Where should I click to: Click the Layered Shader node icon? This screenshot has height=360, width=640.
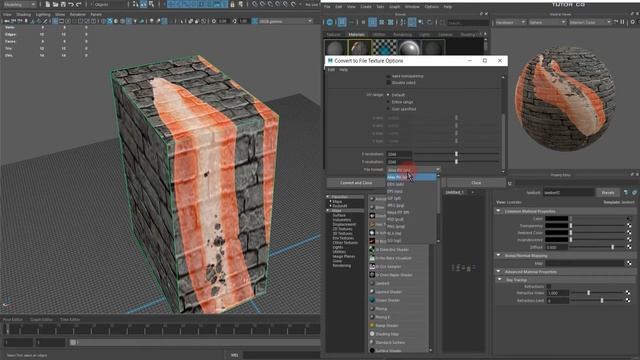point(372,292)
